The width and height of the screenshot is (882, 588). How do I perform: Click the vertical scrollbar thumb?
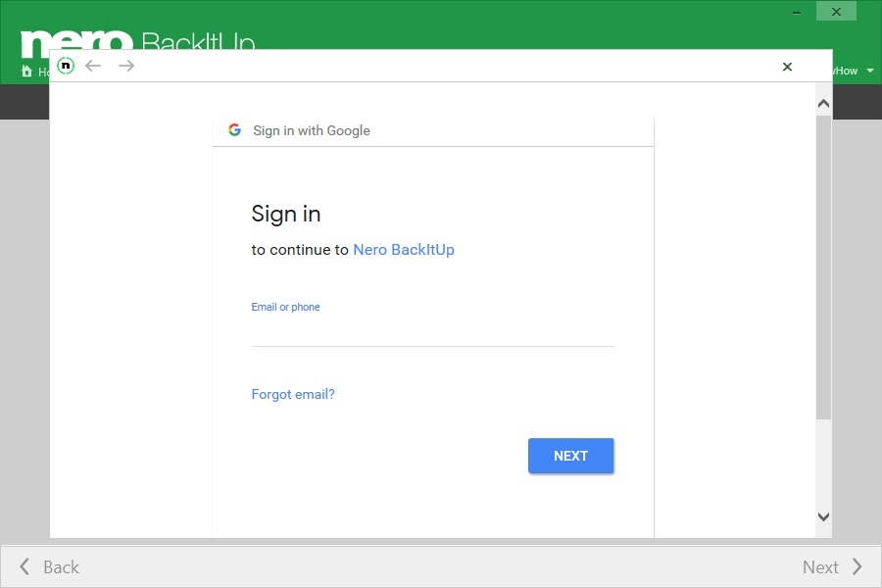click(823, 268)
